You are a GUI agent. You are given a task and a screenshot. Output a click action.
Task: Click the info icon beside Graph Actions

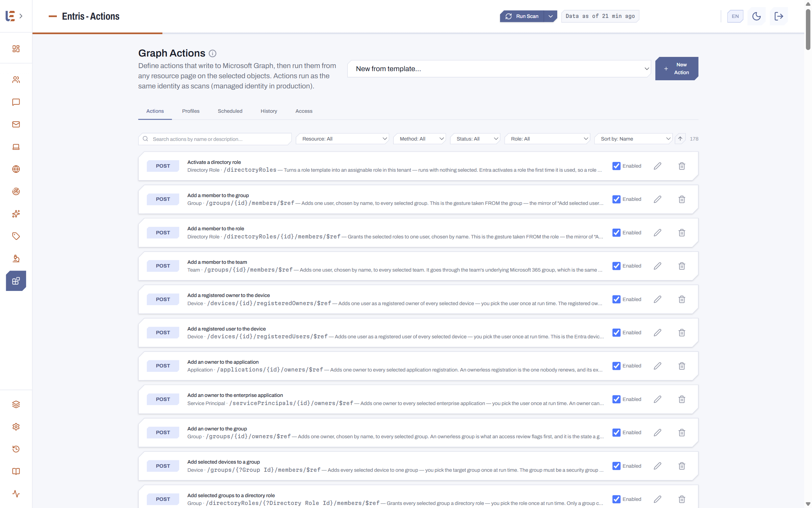tap(212, 54)
